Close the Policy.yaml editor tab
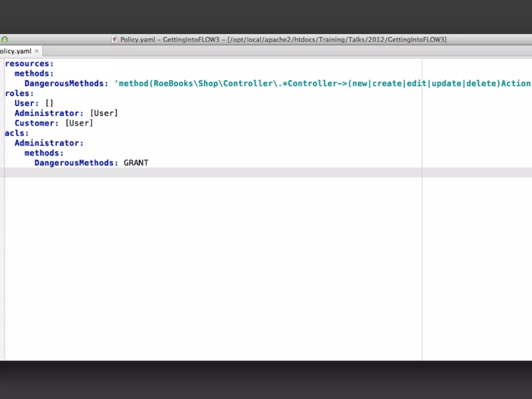 (x=37, y=51)
